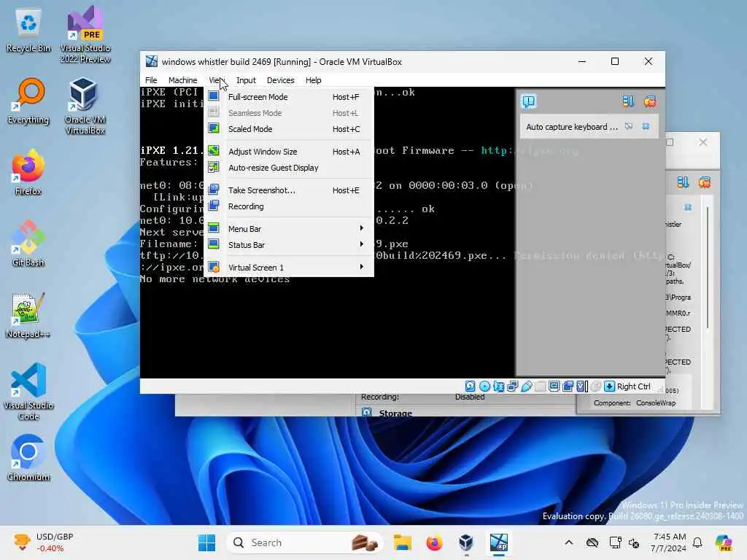Select the Notepad++ desktop shortcut
Viewport: 747px width, 560px height.
click(x=28, y=315)
